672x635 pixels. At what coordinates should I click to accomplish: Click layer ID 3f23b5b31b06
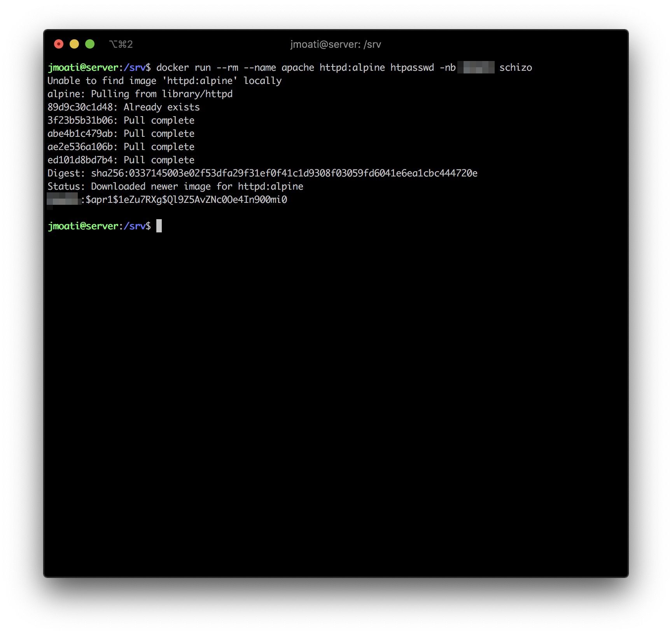pyautogui.click(x=80, y=120)
